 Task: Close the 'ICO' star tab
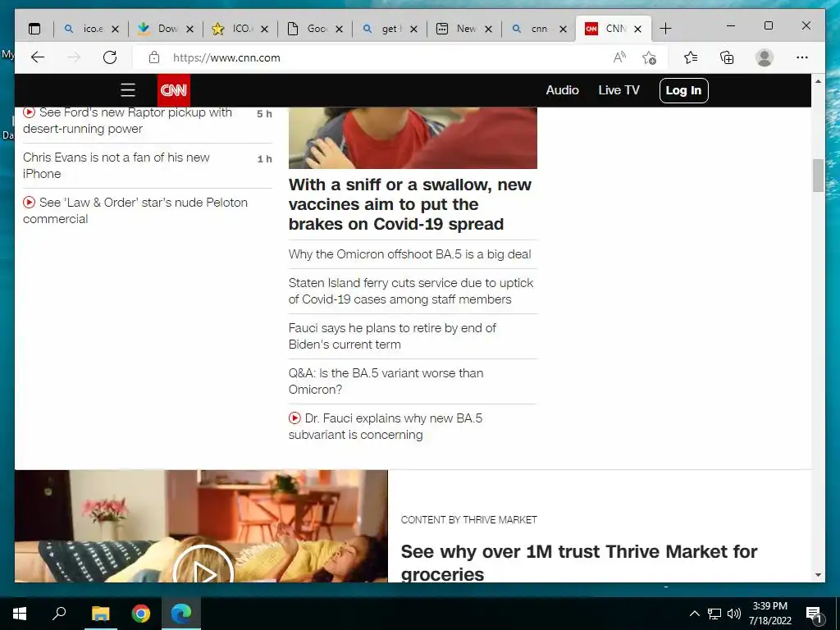click(264, 29)
